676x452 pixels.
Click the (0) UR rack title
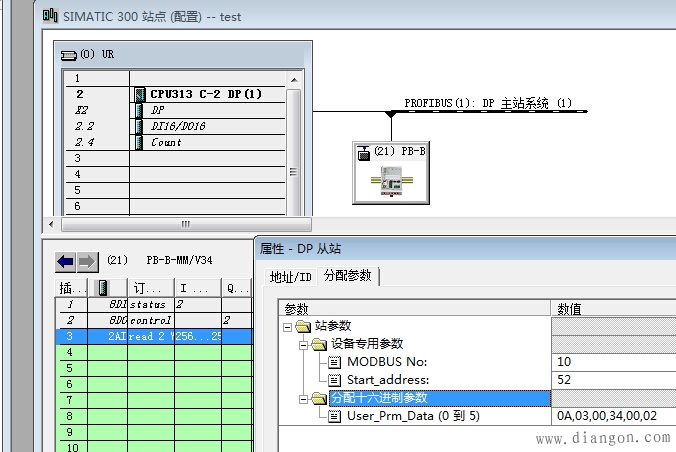point(97,54)
